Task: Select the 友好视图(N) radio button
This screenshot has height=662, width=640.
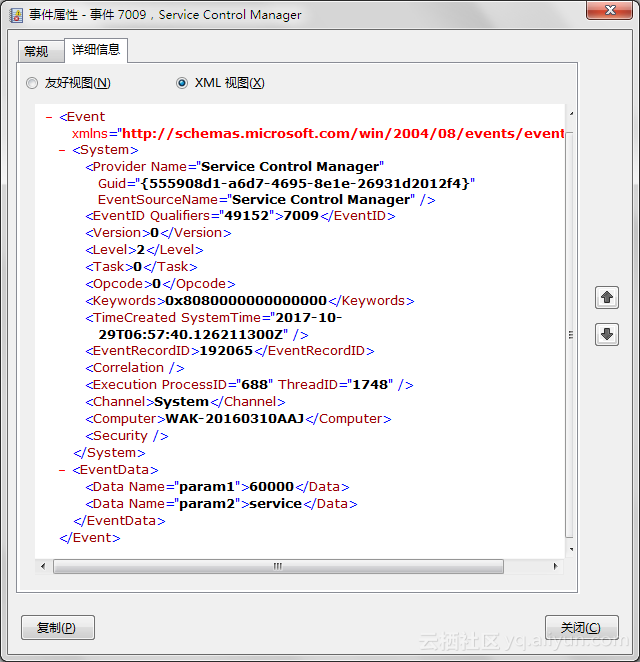Action: (x=32, y=83)
